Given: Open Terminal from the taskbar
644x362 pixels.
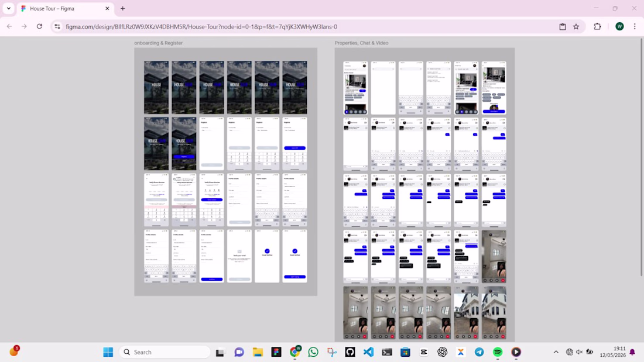Looking at the screenshot, I should coord(387,352).
